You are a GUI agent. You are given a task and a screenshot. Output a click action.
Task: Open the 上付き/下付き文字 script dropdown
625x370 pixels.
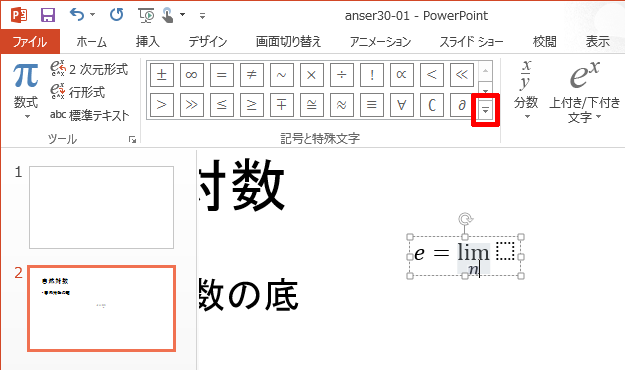click(584, 92)
